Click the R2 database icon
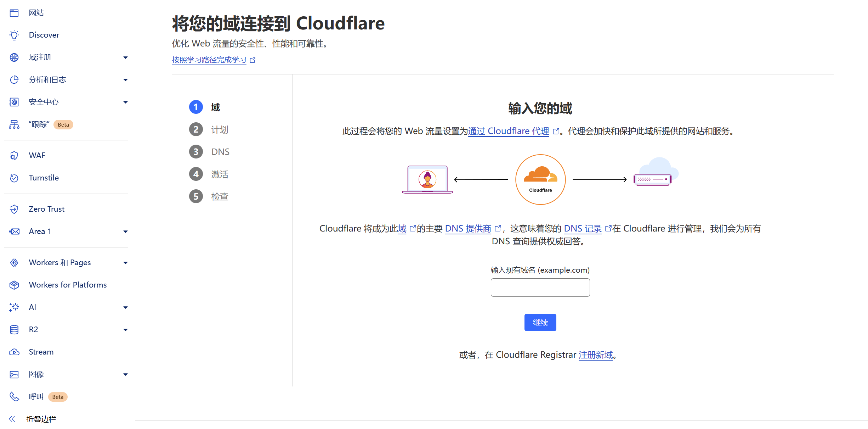 (x=14, y=330)
